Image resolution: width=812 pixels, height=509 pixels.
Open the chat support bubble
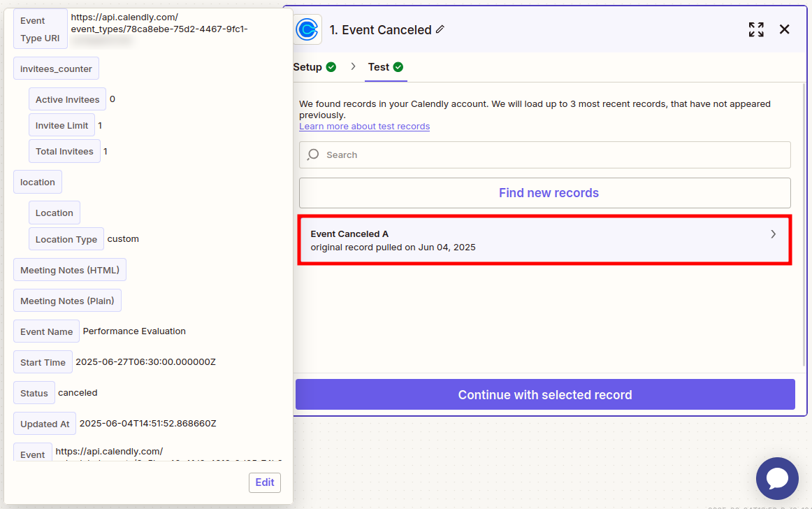tap(776, 478)
